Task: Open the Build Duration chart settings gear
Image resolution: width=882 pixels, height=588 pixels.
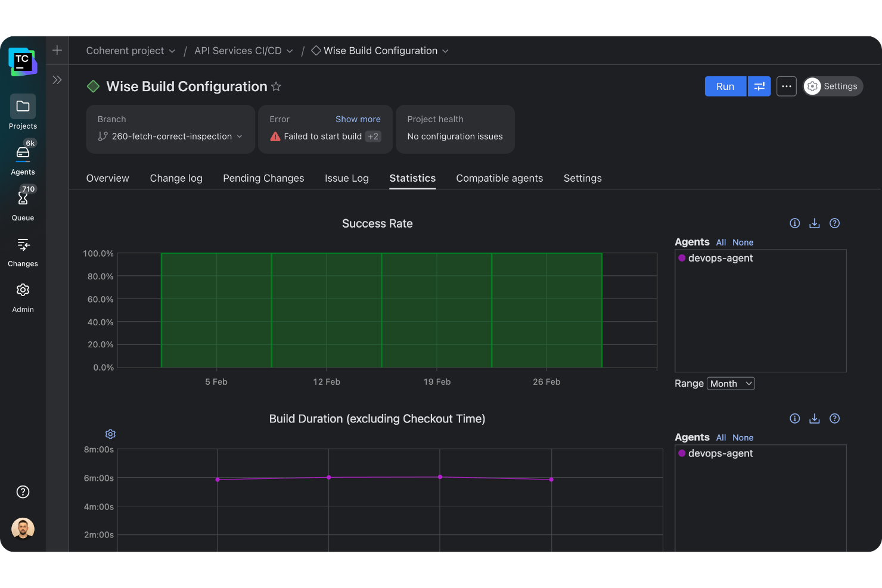Action: coord(110,434)
